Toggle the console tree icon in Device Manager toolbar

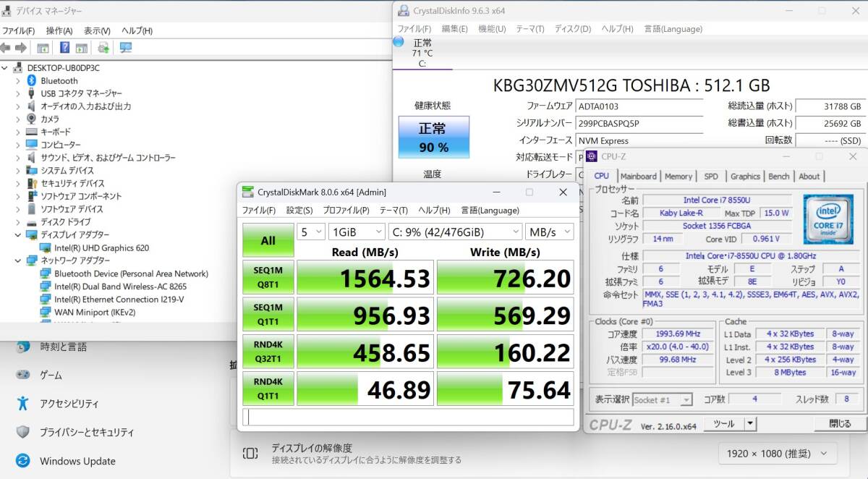click(43, 48)
